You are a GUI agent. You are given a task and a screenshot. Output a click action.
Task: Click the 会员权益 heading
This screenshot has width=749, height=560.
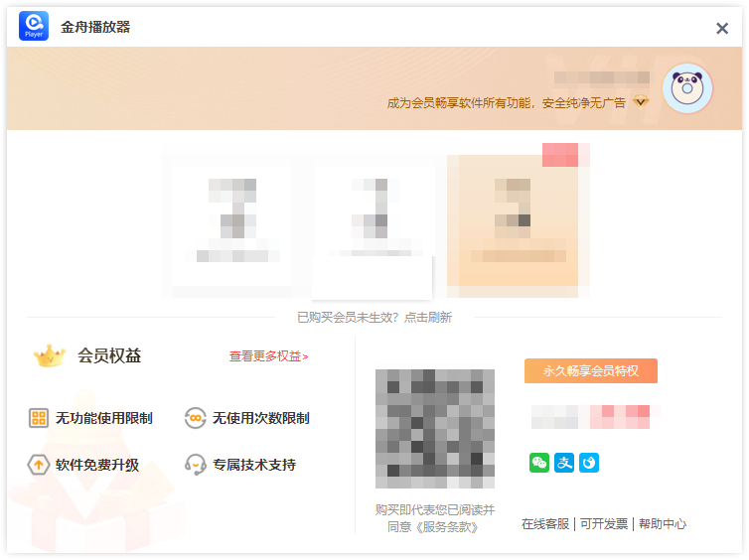click(109, 355)
